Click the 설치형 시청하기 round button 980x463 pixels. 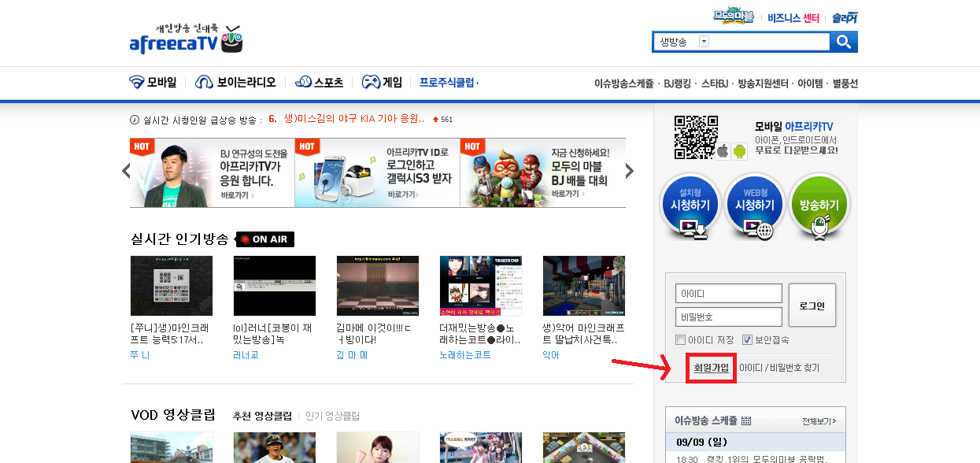pyautogui.click(x=690, y=206)
